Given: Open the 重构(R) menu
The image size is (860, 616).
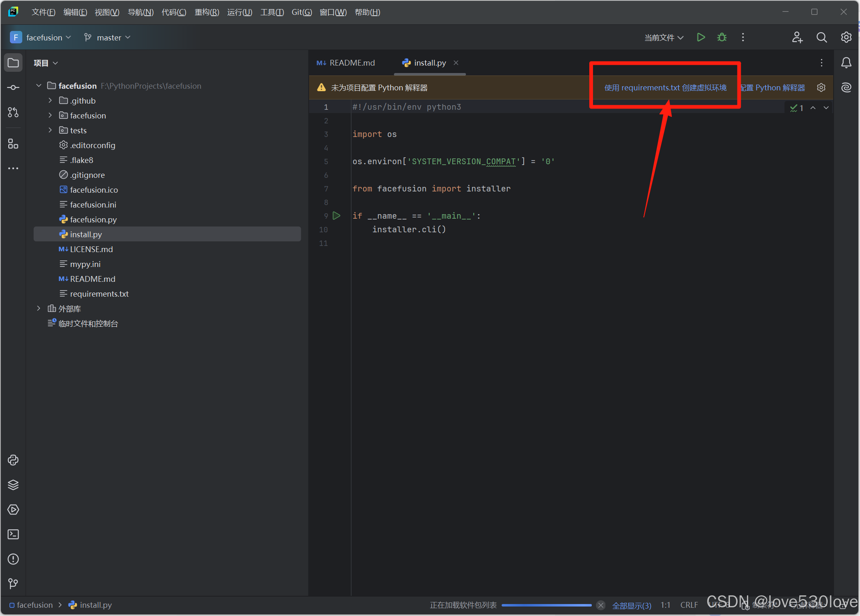Looking at the screenshot, I should click(207, 12).
